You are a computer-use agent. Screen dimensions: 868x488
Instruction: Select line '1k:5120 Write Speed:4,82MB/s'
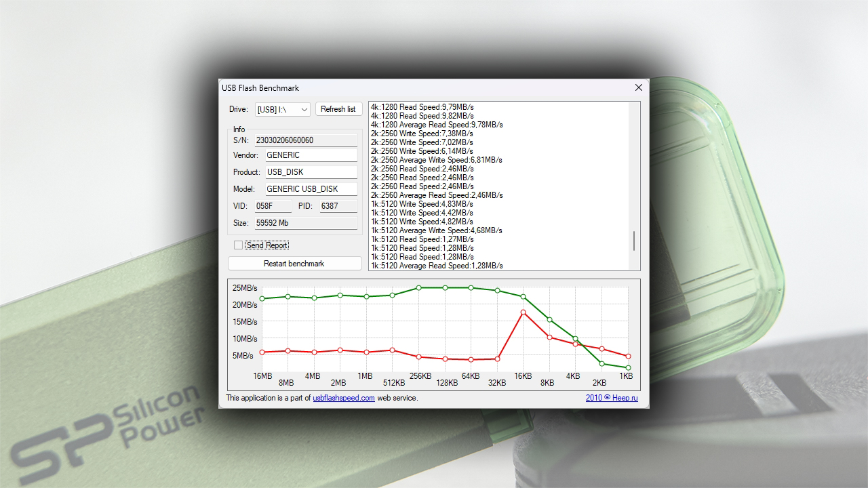pyautogui.click(x=422, y=222)
